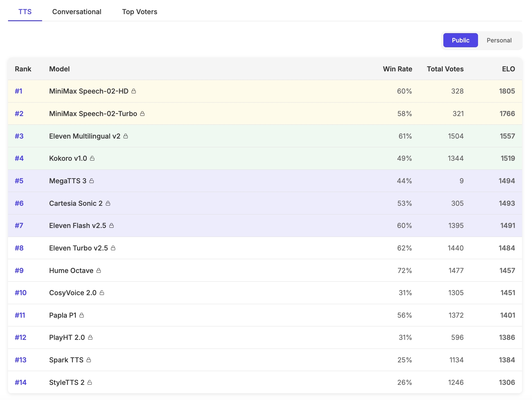Click lock icon next to Eleven Multilingual v2

point(126,136)
